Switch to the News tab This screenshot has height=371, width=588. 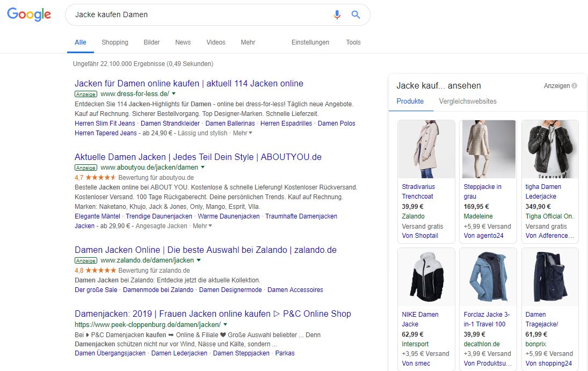pos(183,42)
